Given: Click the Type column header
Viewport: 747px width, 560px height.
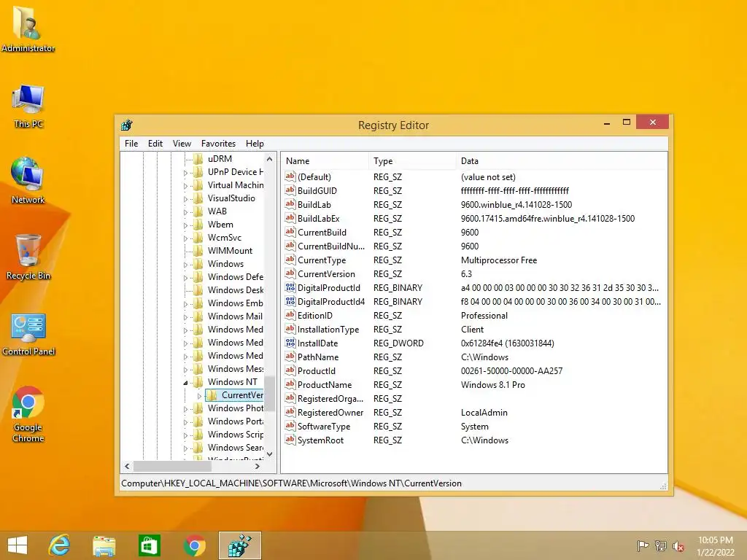Looking at the screenshot, I should 412,161.
